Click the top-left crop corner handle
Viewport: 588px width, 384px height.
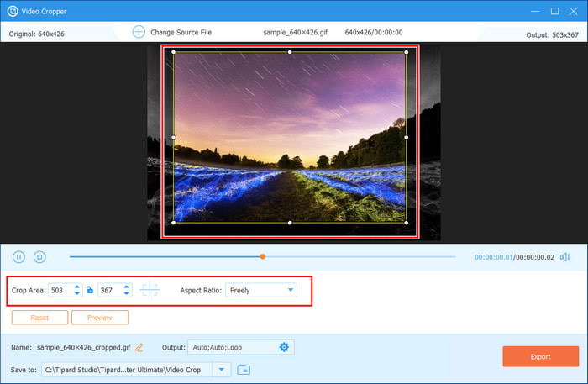[173, 52]
